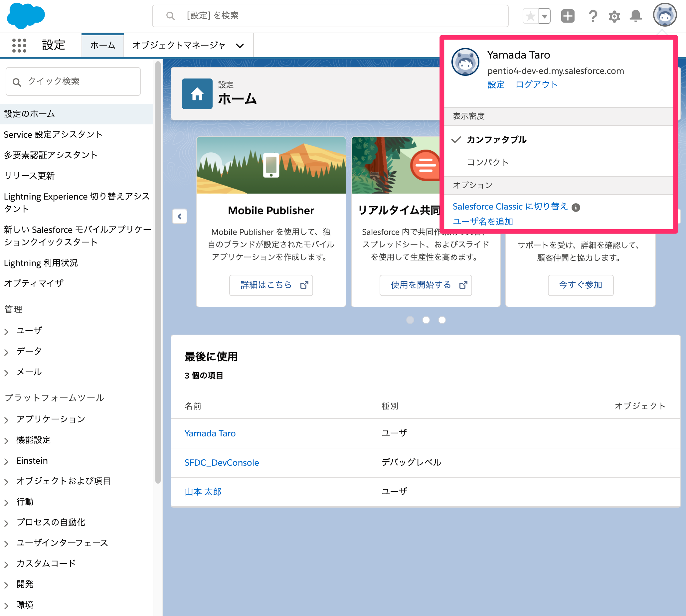Viewport: 686px width, 616px height.
Task: Click the Mobile Publisher card image
Action: pos(271,166)
